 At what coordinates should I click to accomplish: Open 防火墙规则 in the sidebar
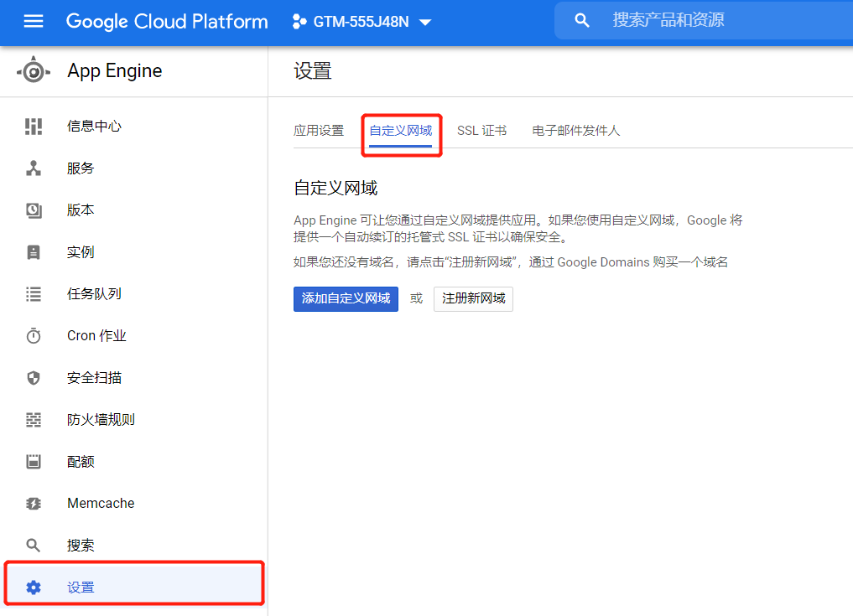point(134,420)
